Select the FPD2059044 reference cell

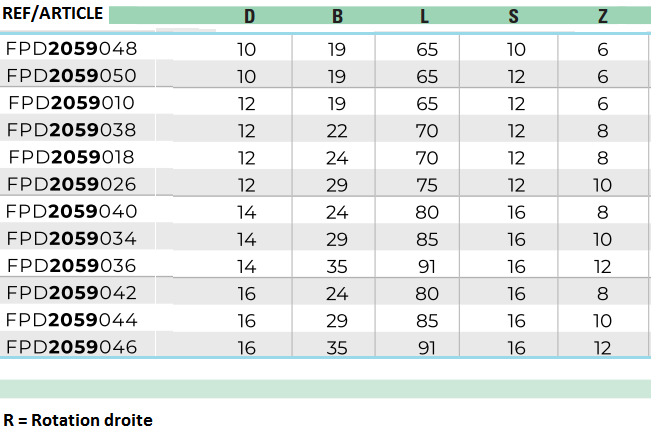coord(71,320)
